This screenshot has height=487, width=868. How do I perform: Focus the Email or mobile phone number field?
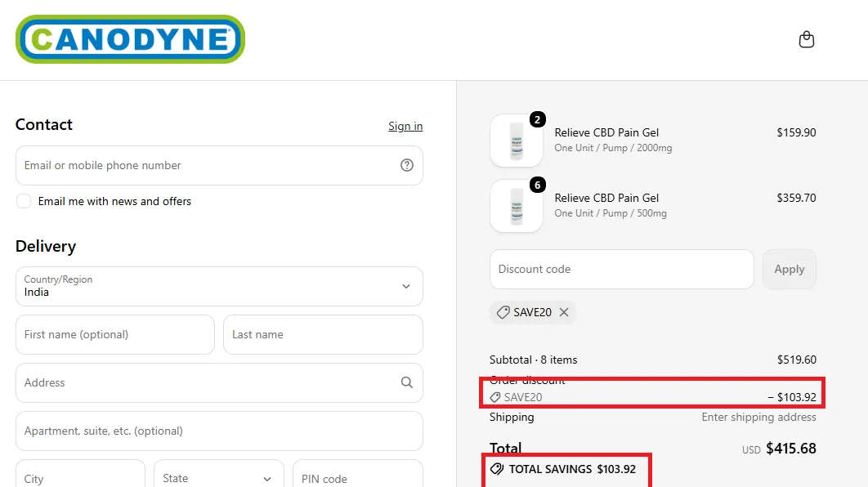(219, 166)
